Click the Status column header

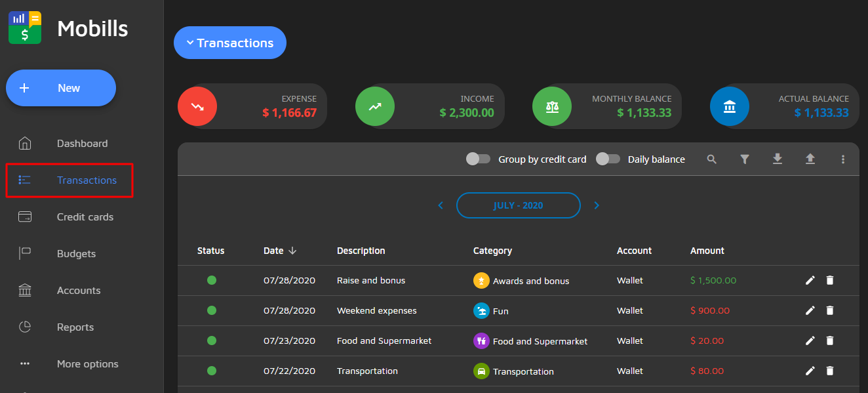tap(211, 251)
